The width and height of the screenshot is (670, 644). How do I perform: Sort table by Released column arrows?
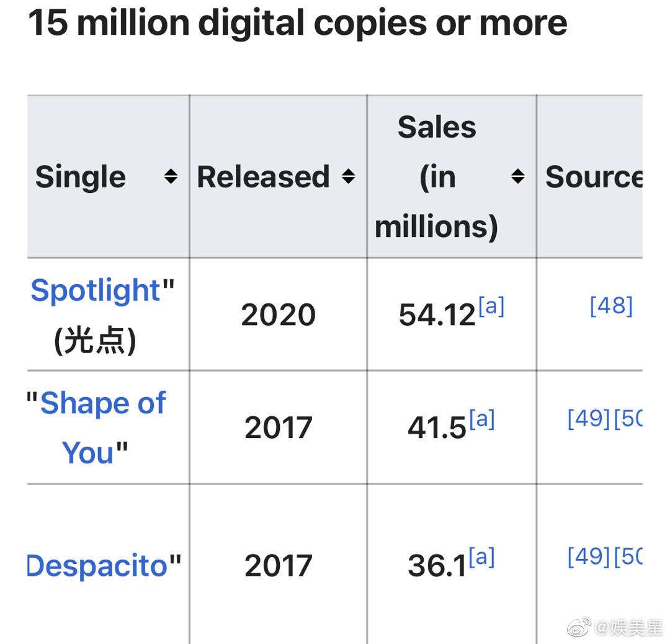click(349, 176)
